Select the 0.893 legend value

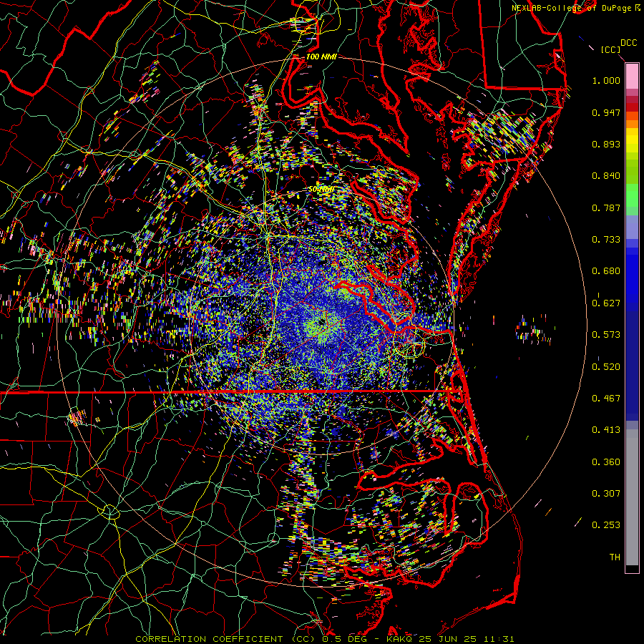[x=606, y=144]
